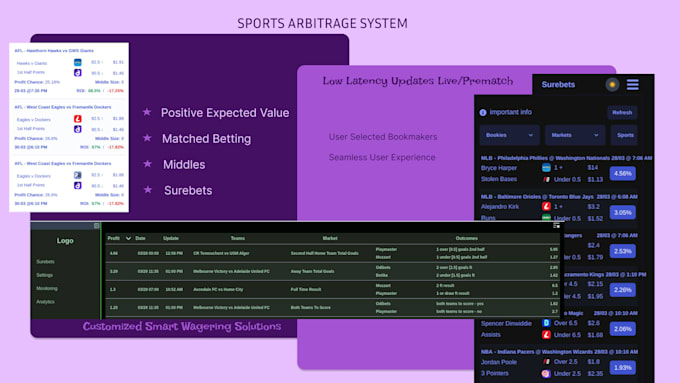
Task: Click star icon beside Middles
Action: coord(148,164)
